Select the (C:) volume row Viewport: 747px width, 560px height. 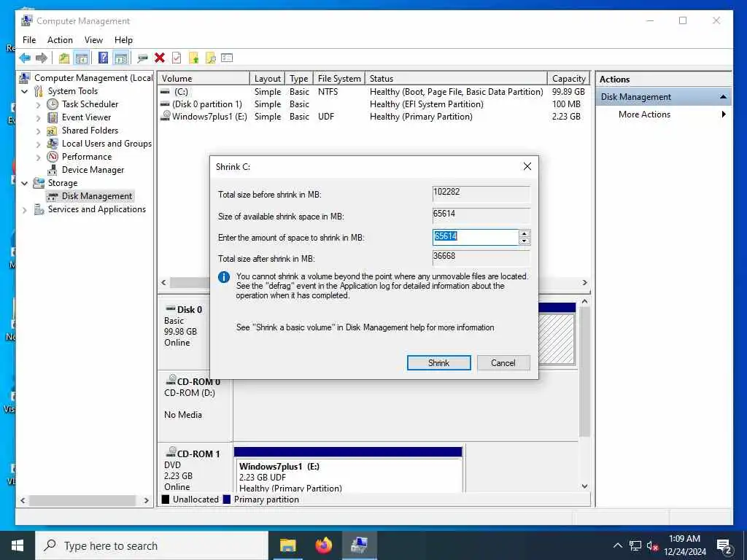click(x=373, y=91)
